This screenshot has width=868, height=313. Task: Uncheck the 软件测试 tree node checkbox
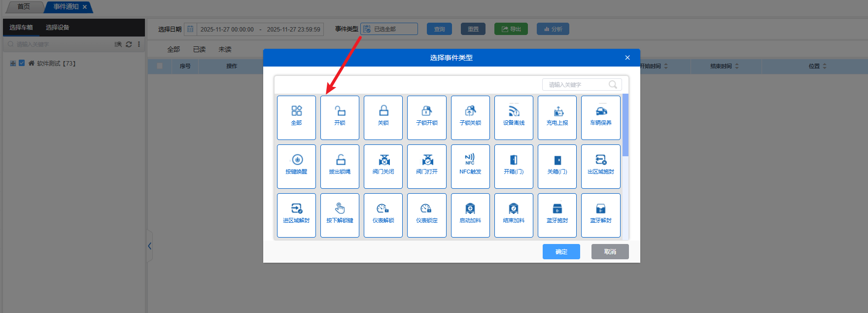tap(22, 63)
